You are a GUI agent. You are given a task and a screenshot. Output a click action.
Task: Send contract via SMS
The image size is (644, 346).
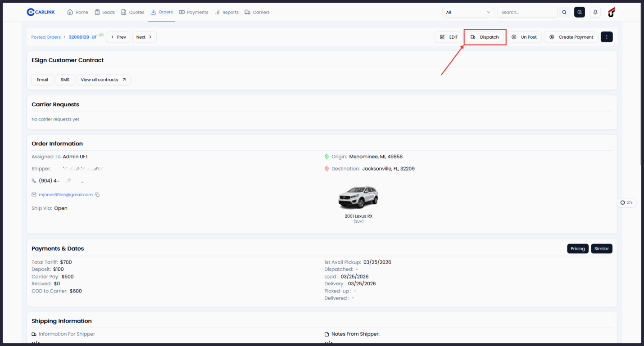coord(65,79)
